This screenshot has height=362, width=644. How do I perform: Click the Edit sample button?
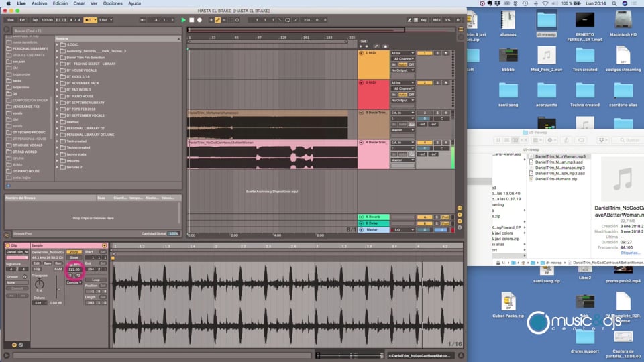[x=36, y=263]
